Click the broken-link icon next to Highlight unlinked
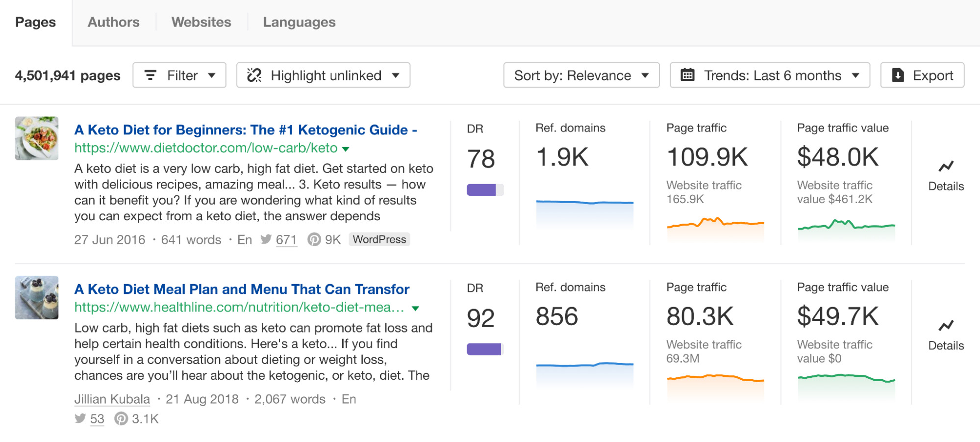980x442 pixels. (x=255, y=75)
